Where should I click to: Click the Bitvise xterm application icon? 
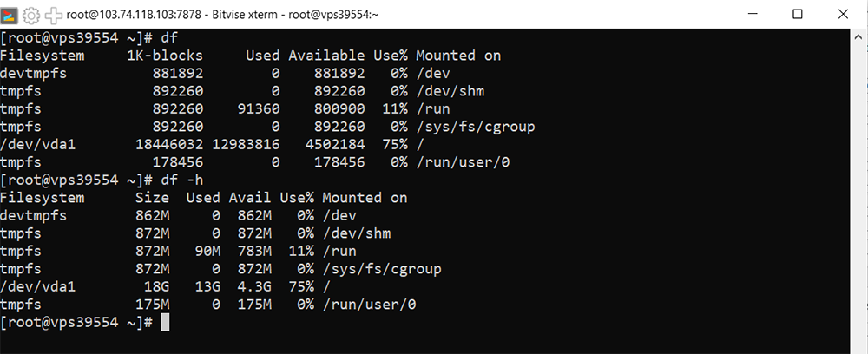pyautogui.click(x=11, y=15)
